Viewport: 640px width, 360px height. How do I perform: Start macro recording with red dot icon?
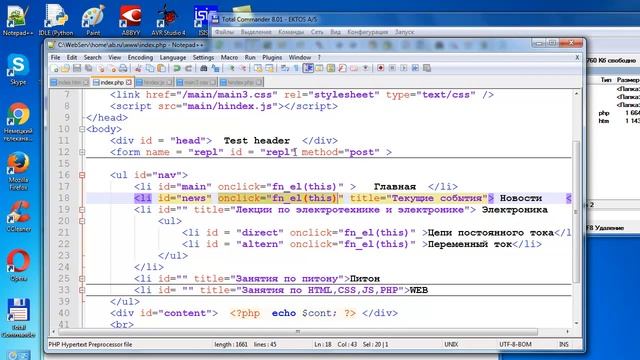click(380, 69)
